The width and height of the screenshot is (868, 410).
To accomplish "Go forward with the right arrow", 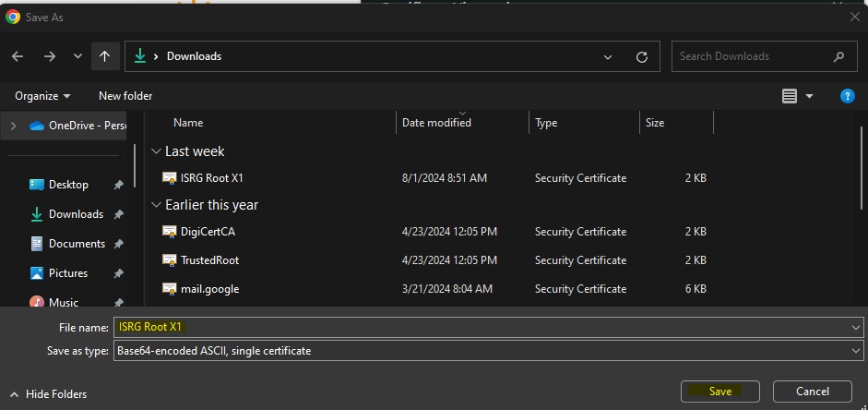I will pyautogui.click(x=50, y=56).
